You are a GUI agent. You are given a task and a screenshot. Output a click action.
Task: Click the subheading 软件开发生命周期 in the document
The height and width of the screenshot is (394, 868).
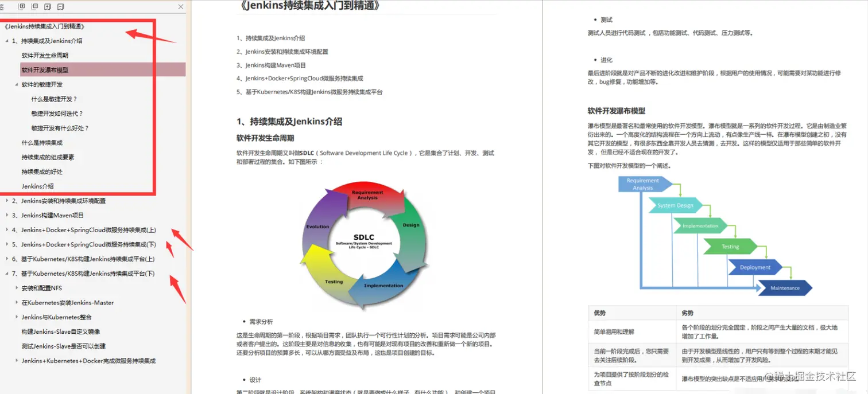point(265,138)
